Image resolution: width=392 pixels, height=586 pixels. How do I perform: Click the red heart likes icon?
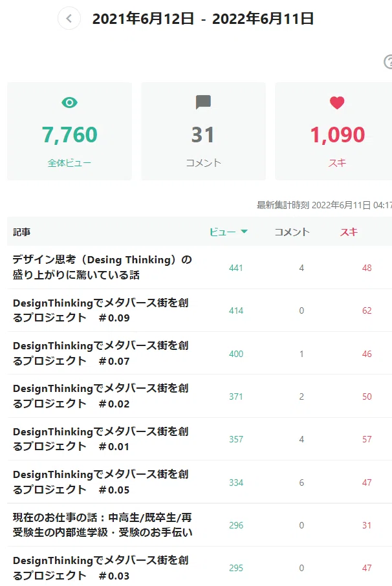click(337, 103)
